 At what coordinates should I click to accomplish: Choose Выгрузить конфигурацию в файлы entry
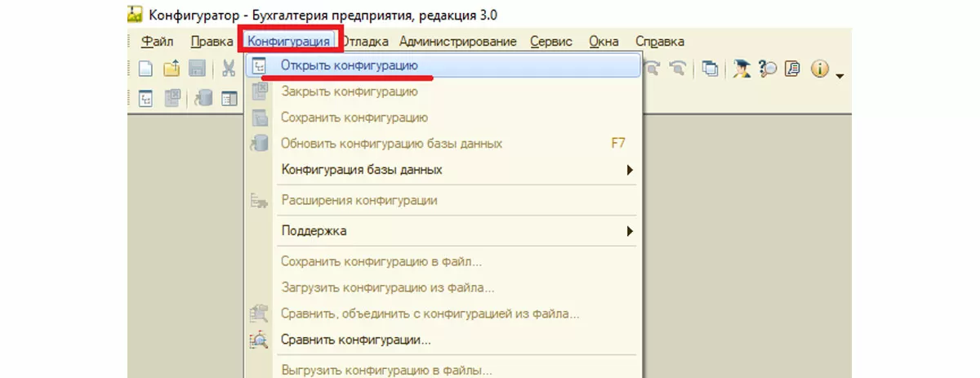[x=444, y=370]
